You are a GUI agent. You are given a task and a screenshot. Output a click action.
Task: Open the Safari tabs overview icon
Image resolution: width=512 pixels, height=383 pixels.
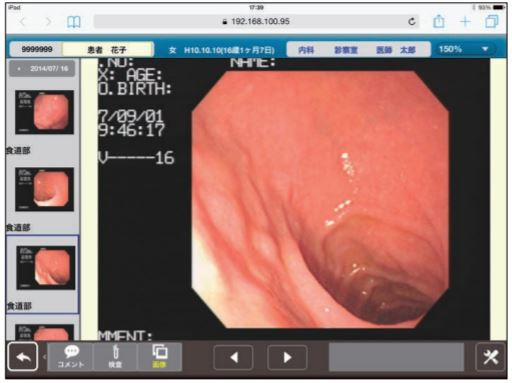tap(492, 22)
